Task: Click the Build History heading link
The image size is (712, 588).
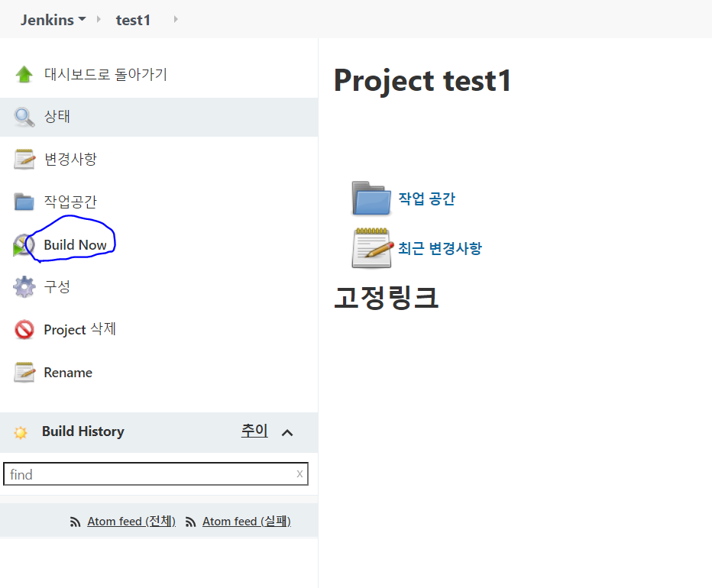Action: [x=83, y=431]
